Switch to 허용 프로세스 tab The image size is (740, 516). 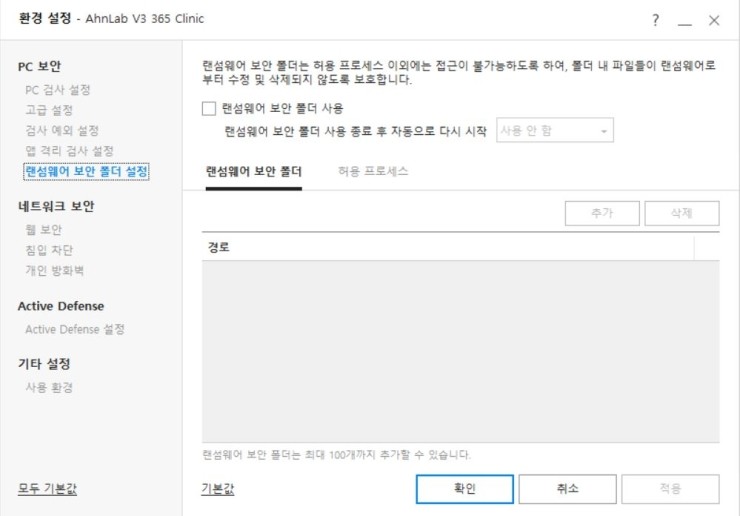pos(373,171)
